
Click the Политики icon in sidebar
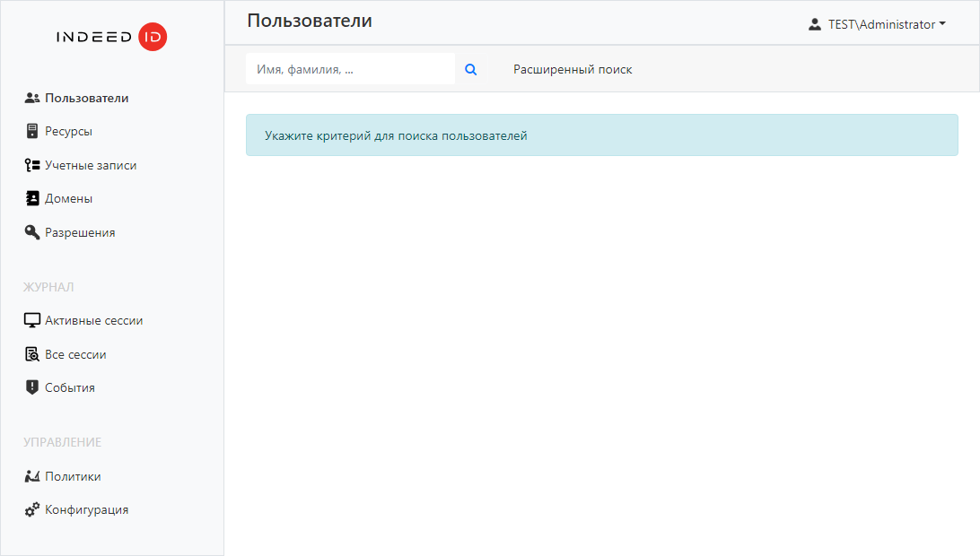click(32, 477)
